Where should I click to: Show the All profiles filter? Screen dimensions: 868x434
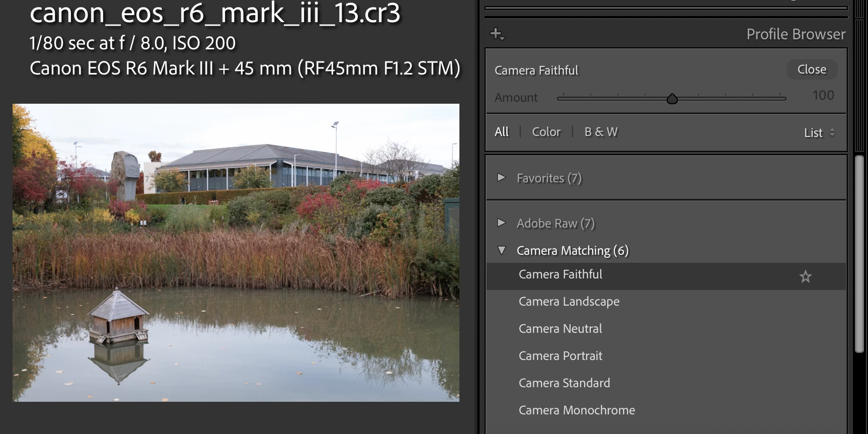pyautogui.click(x=502, y=132)
